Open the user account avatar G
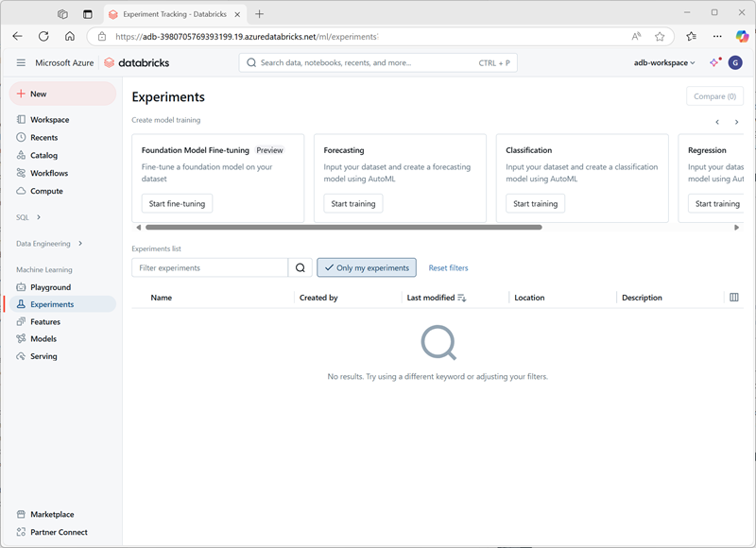 [x=735, y=62]
